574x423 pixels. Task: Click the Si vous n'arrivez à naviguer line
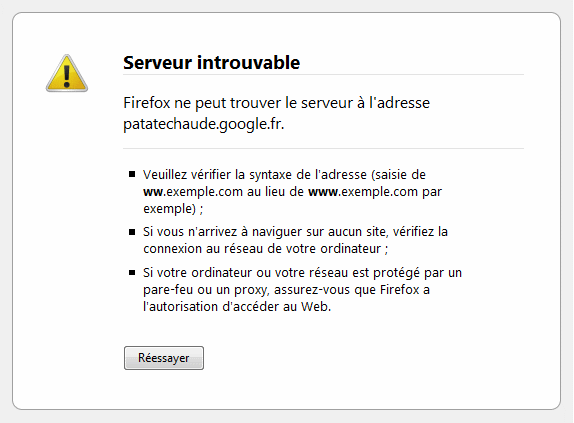click(295, 232)
